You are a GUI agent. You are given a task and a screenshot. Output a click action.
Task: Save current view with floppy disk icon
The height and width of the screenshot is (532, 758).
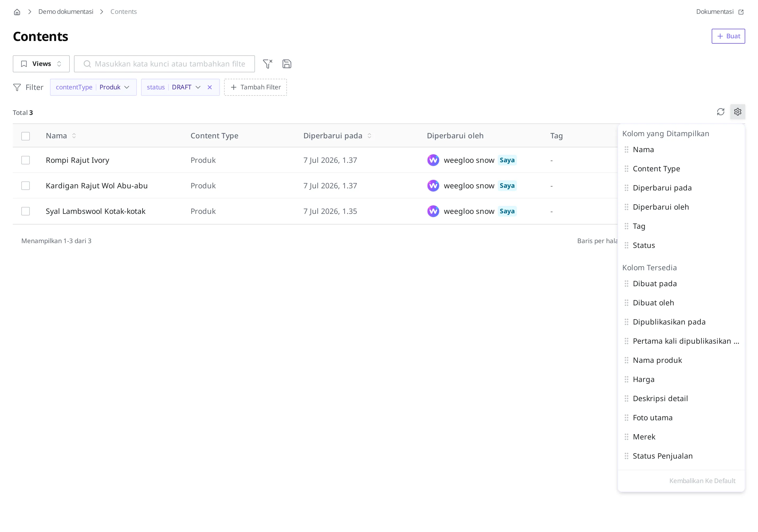(x=287, y=64)
